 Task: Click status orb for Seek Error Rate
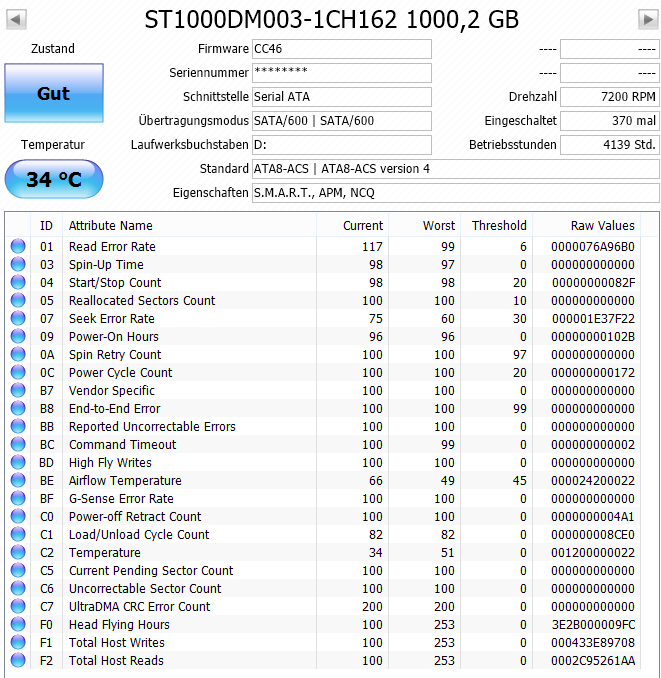point(18,319)
